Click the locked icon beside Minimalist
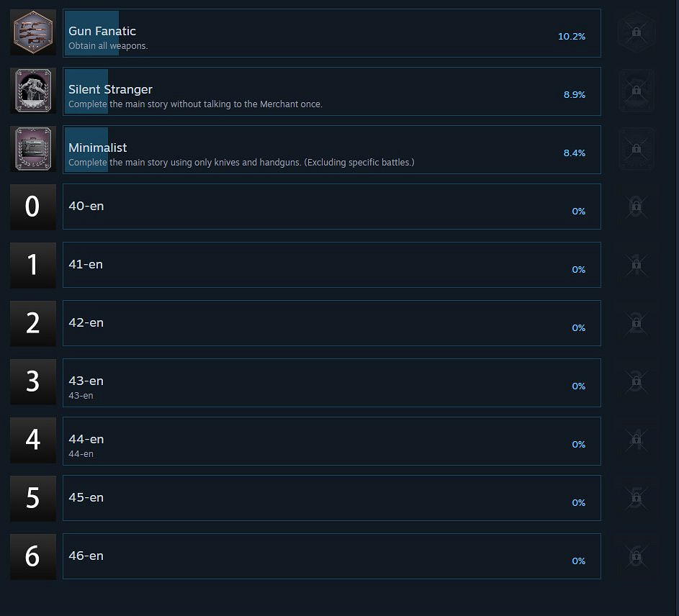 (636, 149)
